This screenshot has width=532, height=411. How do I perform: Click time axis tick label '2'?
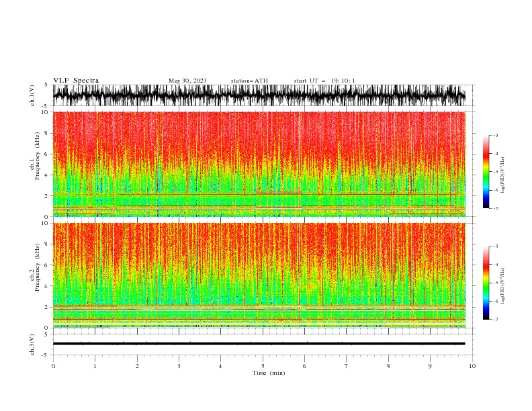(x=137, y=366)
